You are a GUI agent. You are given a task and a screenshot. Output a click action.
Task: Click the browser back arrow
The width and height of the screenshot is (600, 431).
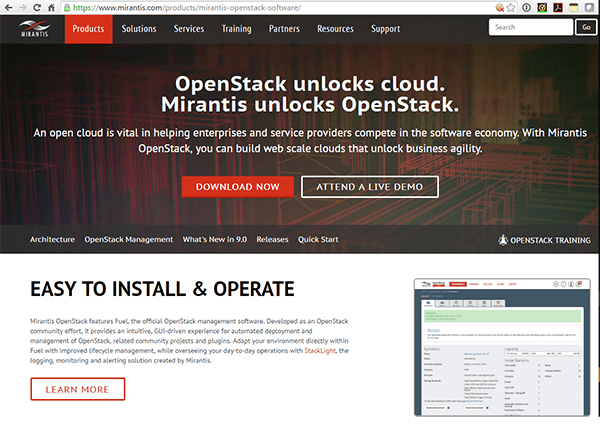click(x=10, y=7)
